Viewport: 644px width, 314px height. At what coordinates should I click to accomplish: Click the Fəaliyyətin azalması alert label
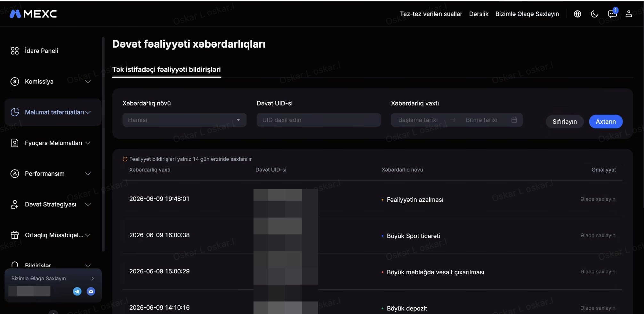point(415,200)
